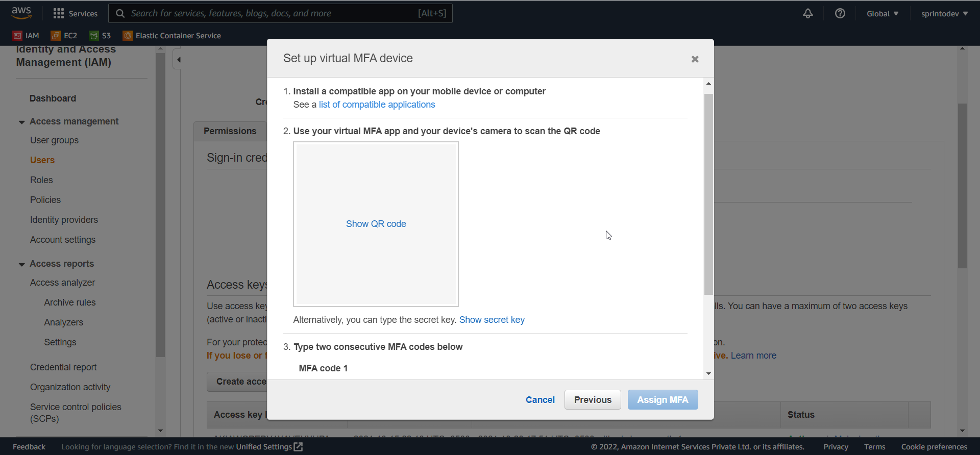Open the Global region dropdown
This screenshot has height=455, width=980.
pos(883,14)
